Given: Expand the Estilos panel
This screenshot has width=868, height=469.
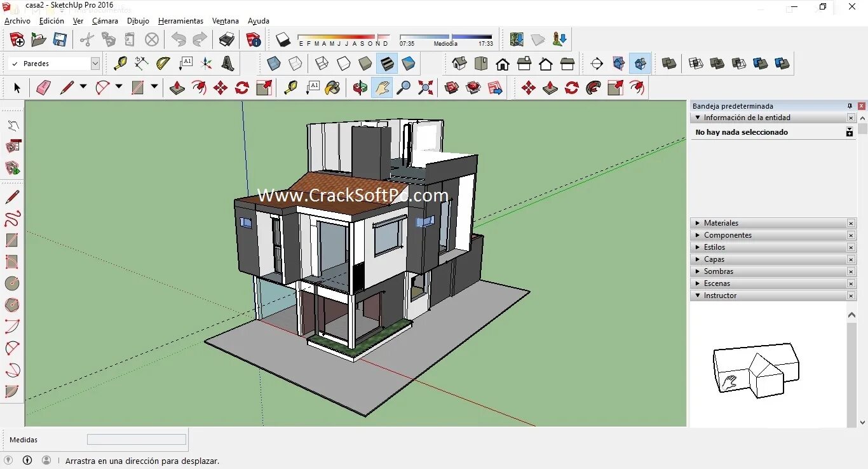Looking at the screenshot, I should pos(773,247).
